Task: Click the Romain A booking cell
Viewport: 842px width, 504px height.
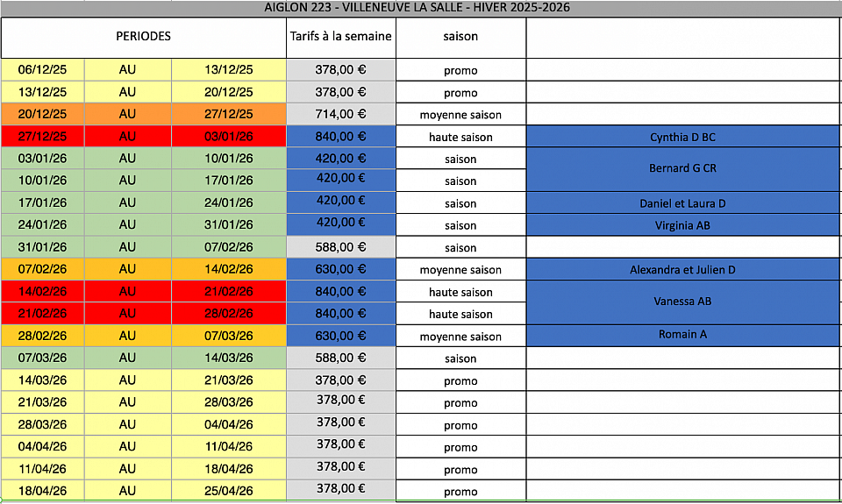Action: coord(683,335)
